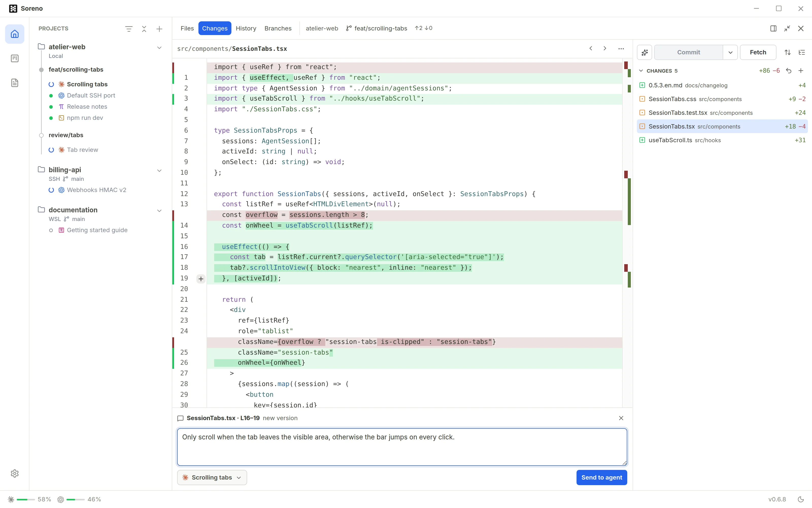Add a new project
Screen dimensions: 812x508
point(159,29)
